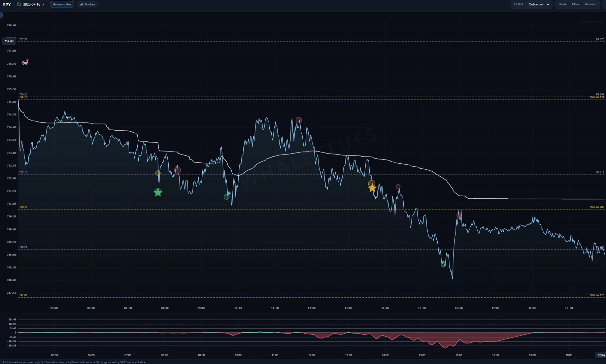Open the 2026-07-16 date picker
The image size is (606, 364).
pyautogui.click(x=31, y=4)
